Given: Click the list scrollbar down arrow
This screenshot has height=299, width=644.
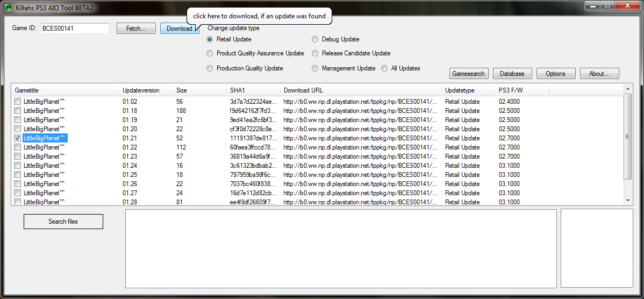Looking at the screenshot, I should coord(627,200).
